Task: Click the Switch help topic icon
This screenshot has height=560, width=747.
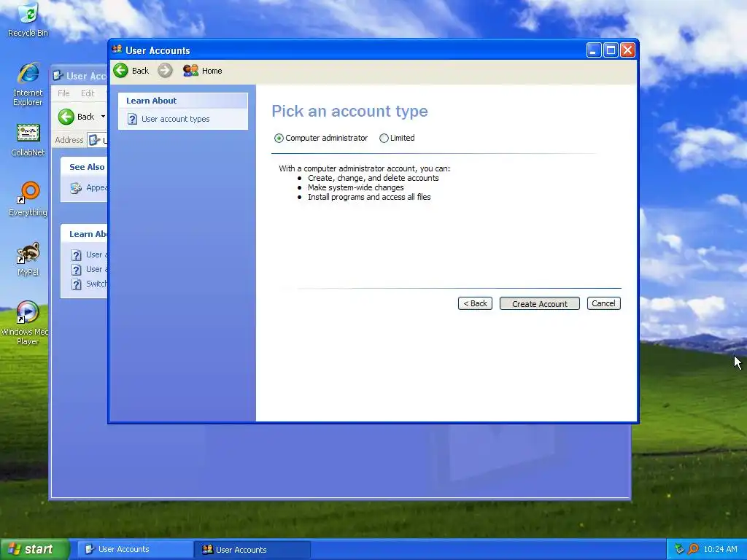Action: (x=76, y=284)
